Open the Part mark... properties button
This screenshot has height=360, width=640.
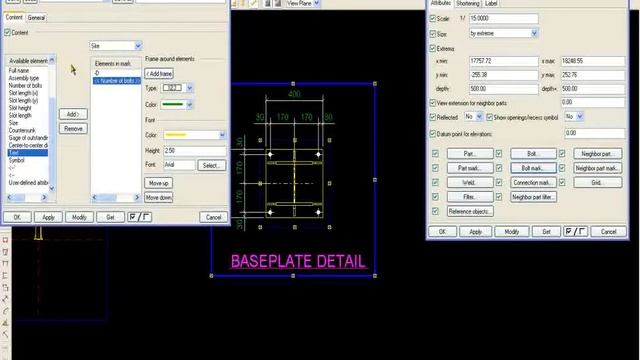click(x=470, y=168)
